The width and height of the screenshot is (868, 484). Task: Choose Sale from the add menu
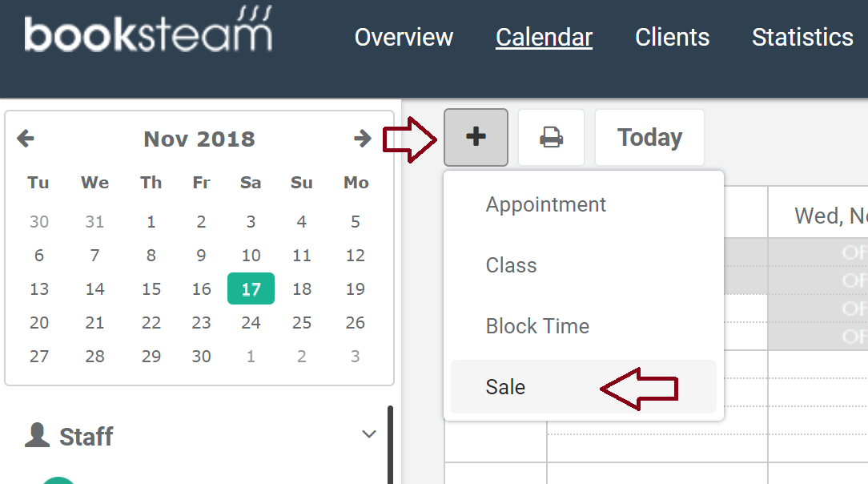point(505,387)
